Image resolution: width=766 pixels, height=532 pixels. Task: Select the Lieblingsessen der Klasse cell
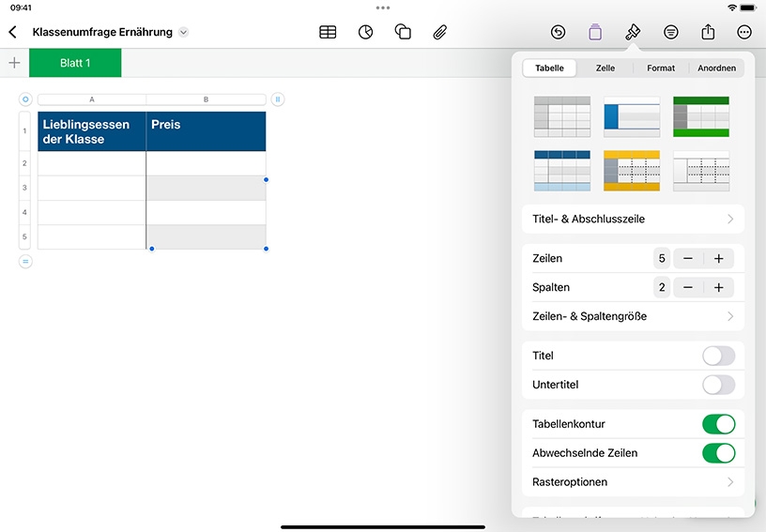pos(92,131)
